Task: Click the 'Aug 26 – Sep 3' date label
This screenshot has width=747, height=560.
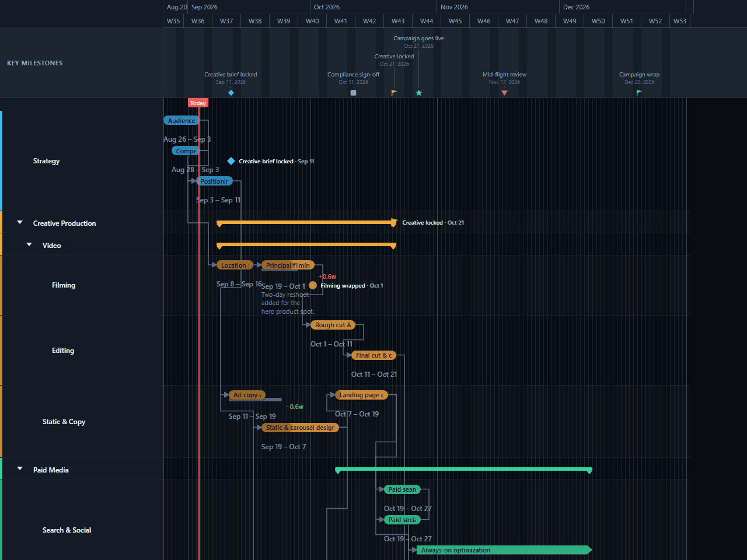Action: (187, 139)
